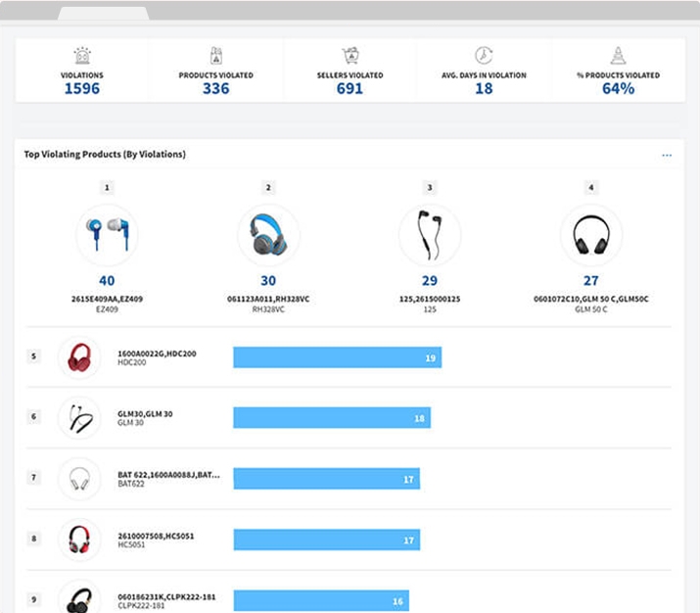This screenshot has width=700, height=613.
Task: Select the blue headphones RH328VC product image
Action: (268, 236)
